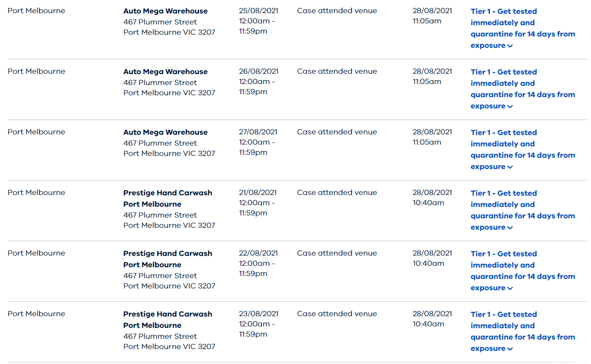Expand Tier 1 advice chevron for 21/08/2021 row

pyautogui.click(x=510, y=228)
